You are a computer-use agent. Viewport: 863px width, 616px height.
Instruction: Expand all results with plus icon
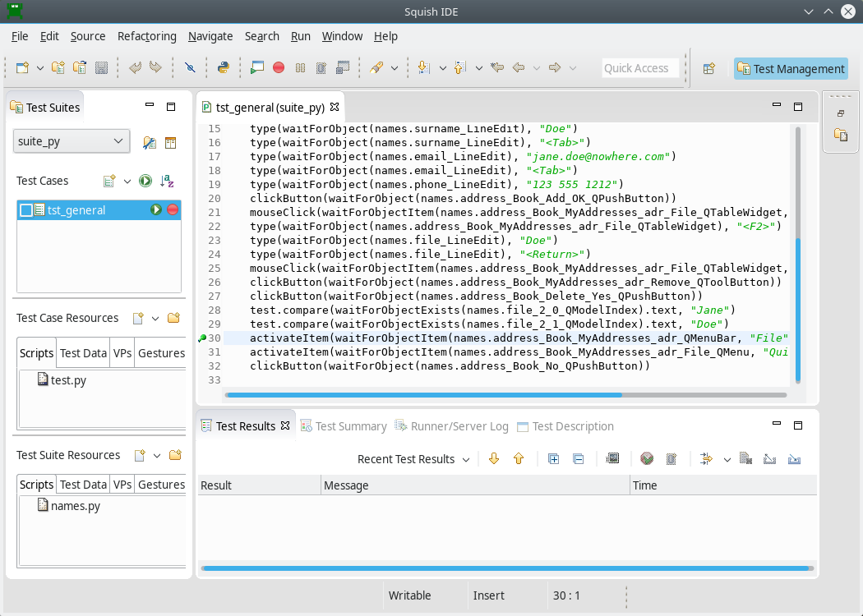click(x=554, y=459)
